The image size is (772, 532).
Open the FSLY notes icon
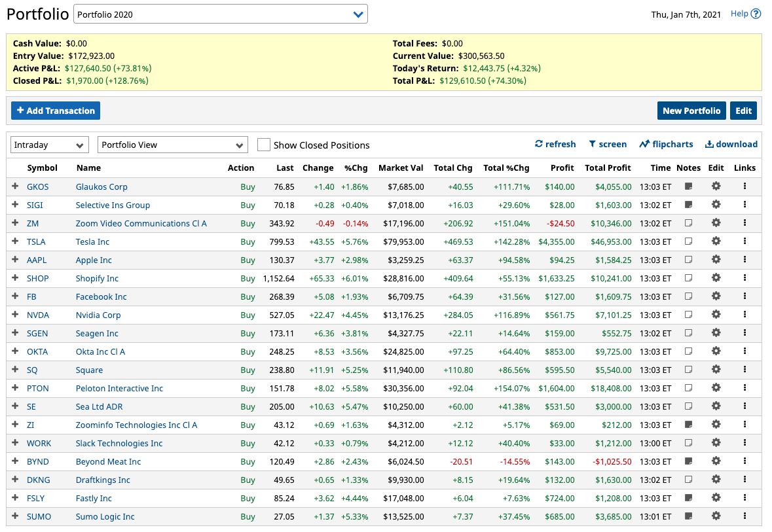point(688,497)
